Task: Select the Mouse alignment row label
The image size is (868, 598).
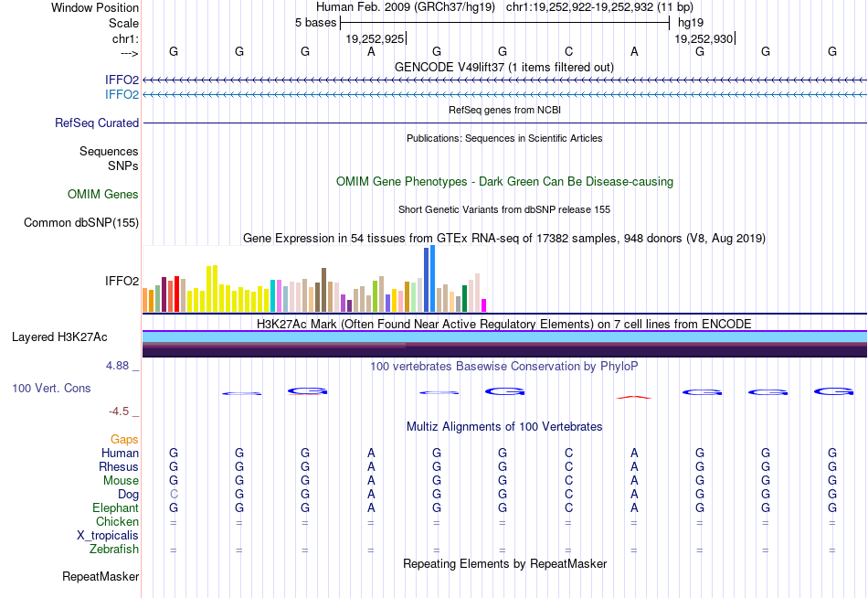Action: [121, 481]
